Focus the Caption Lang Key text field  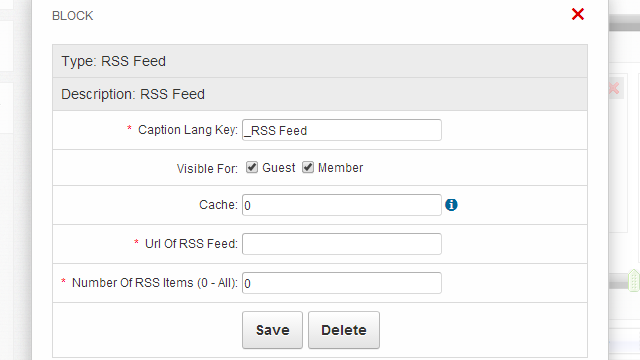click(x=342, y=130)
